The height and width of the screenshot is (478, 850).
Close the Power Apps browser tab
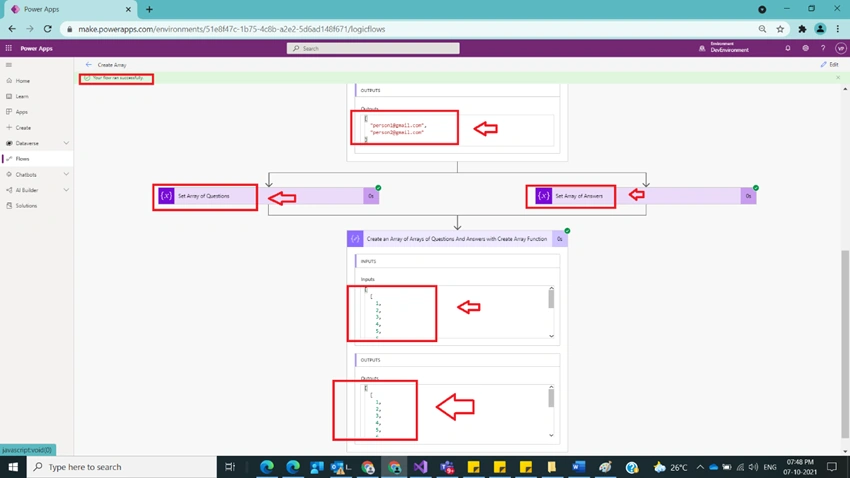128,9
